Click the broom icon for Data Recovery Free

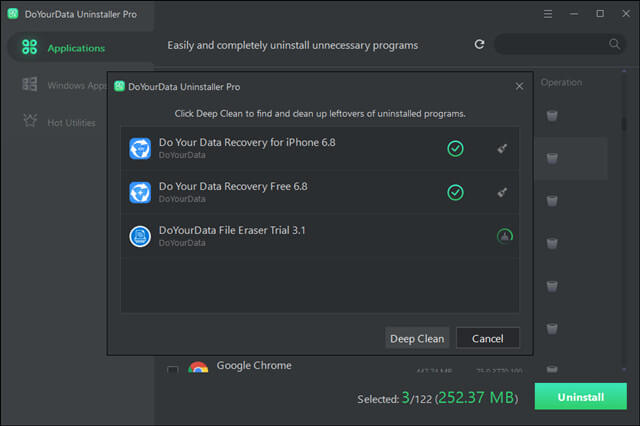[502, 192]
